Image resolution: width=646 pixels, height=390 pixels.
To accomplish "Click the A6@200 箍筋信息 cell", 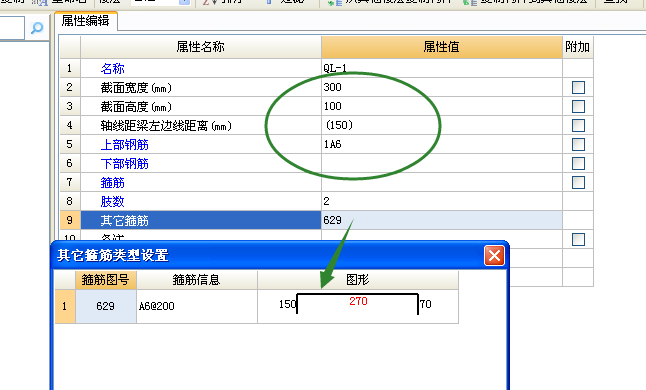I will pyautogui.click(x=197, y=306).
